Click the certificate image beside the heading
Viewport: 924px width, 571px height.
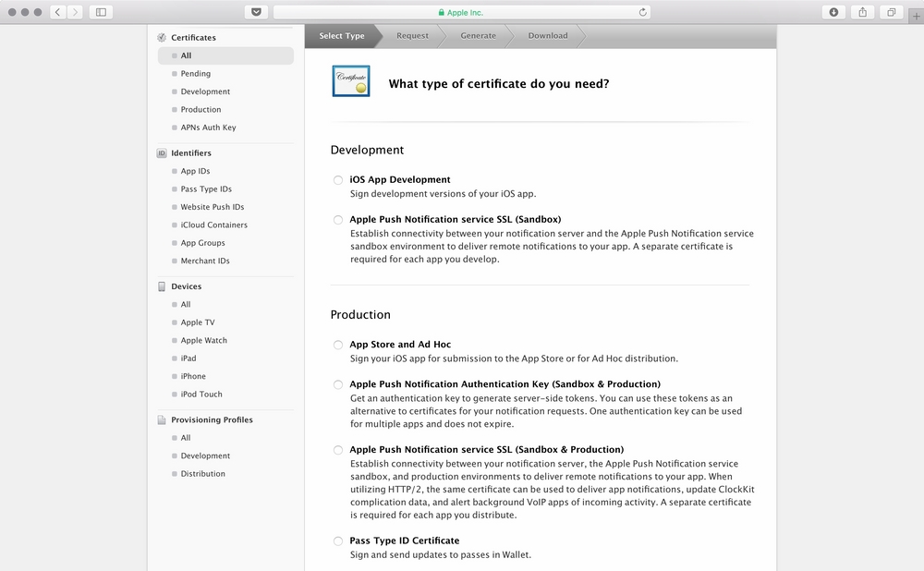tap(351, 81)
